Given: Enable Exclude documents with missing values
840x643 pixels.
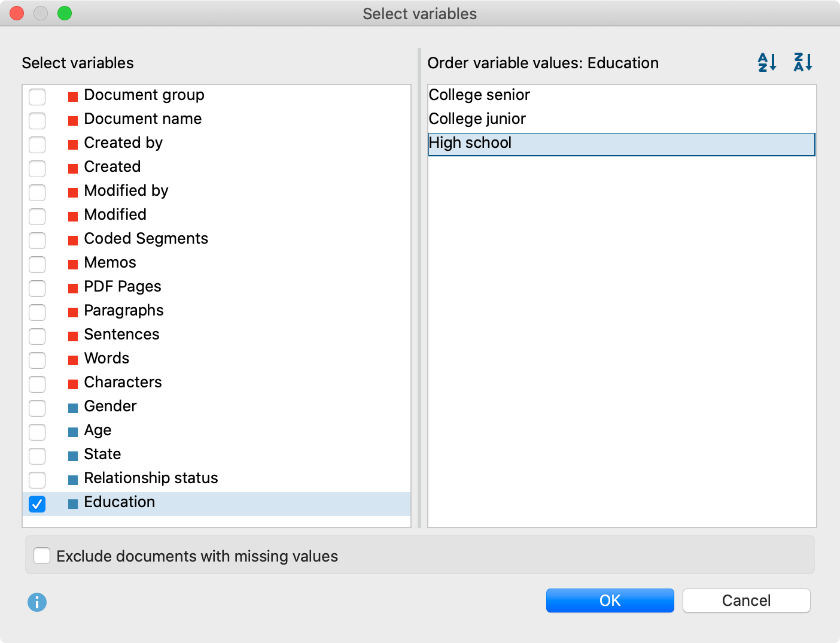Looking at the screenshot, I should (x=42, y=556).
